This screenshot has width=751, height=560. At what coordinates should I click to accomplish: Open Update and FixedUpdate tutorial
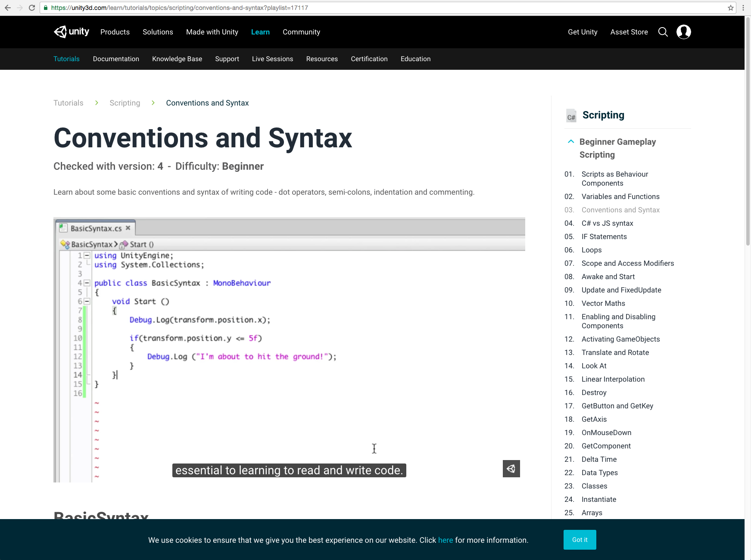(621, 290)
